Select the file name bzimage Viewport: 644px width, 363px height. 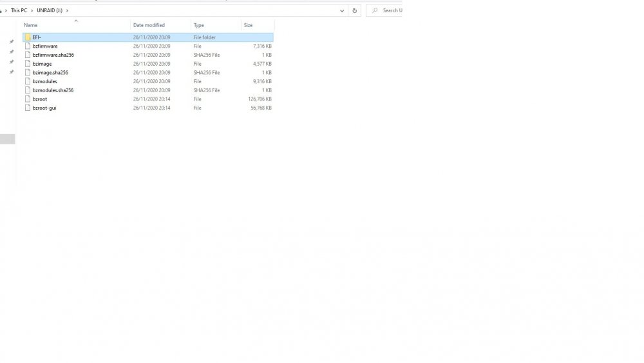[43, 64]
